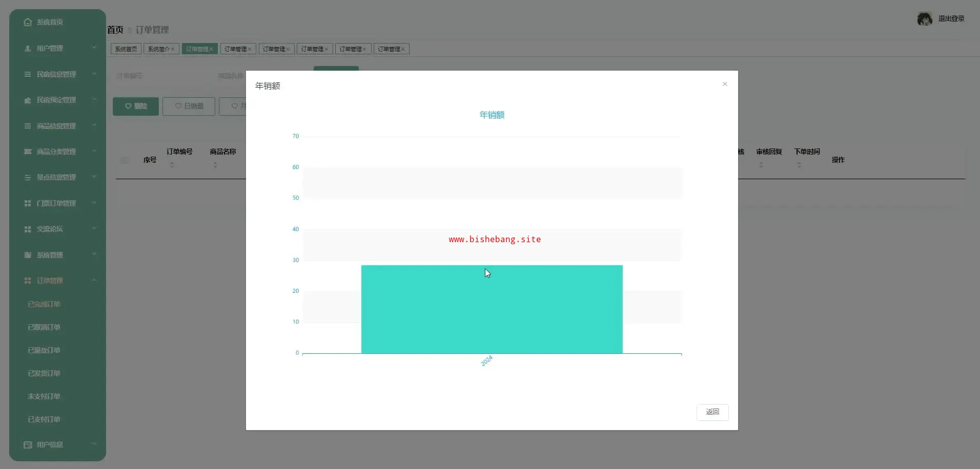This screenshot has height=469, width=980.
Task: Expand the 用户信息 menu chevron
Action: (94, 444)
